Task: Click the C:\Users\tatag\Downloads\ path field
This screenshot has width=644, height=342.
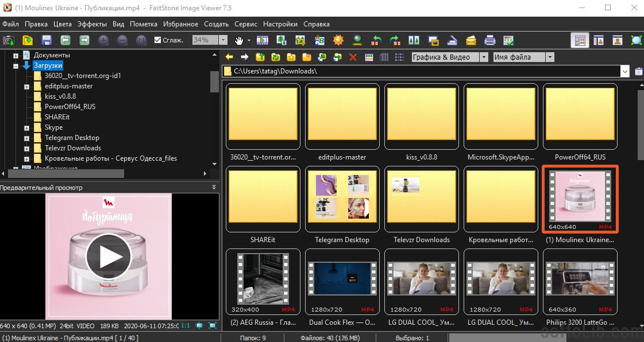Action: click(421, 71)
